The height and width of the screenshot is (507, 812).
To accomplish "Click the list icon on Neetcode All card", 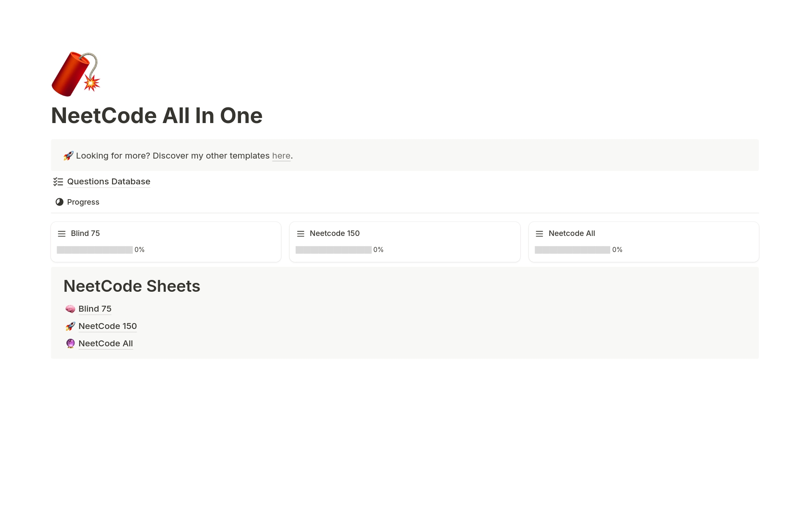I will tap(539, 234).
